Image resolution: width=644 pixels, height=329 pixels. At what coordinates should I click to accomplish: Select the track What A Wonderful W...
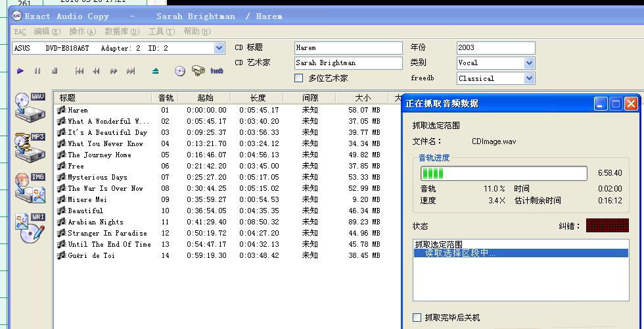(108, 121)
